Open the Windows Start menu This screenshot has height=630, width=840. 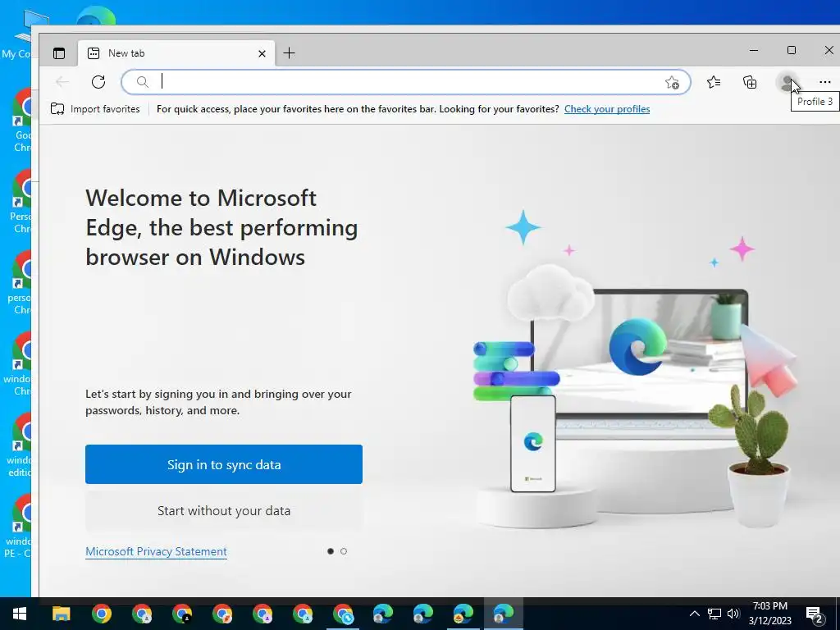click(20, 614)
